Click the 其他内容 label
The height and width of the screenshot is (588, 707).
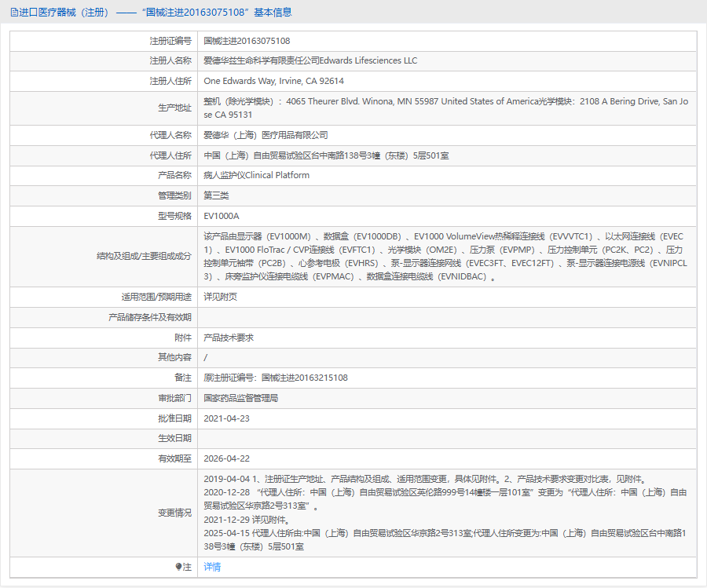(x=174, y=357)
